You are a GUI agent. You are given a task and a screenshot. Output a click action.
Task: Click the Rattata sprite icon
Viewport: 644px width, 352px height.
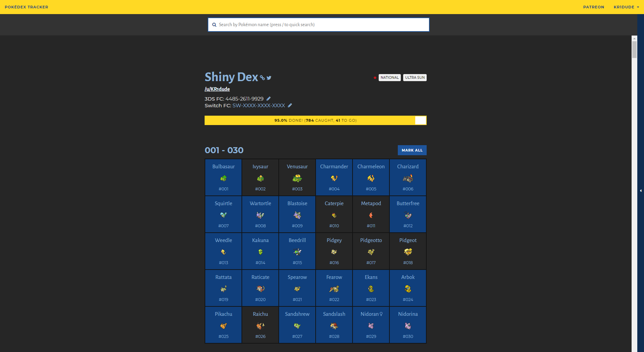click(x=223, y=289)
